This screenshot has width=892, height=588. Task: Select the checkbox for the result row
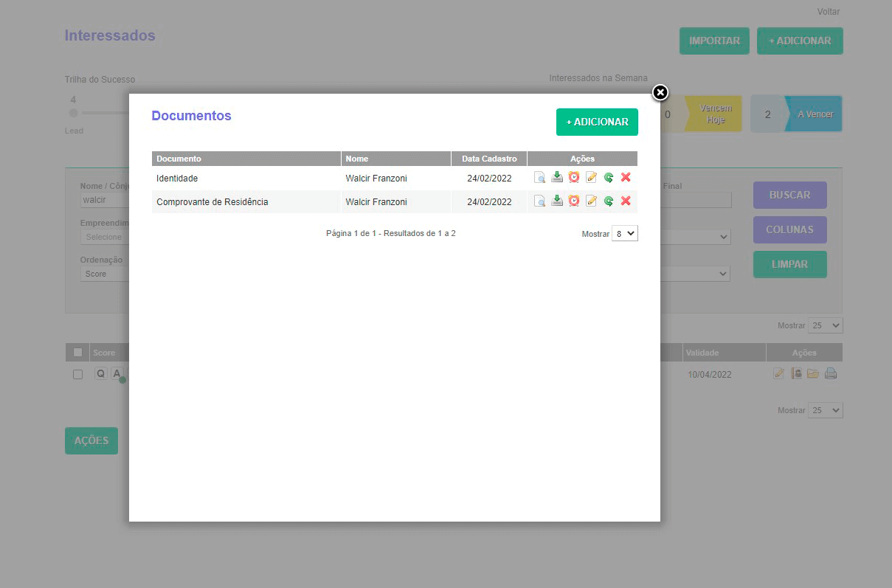point(77,374)
